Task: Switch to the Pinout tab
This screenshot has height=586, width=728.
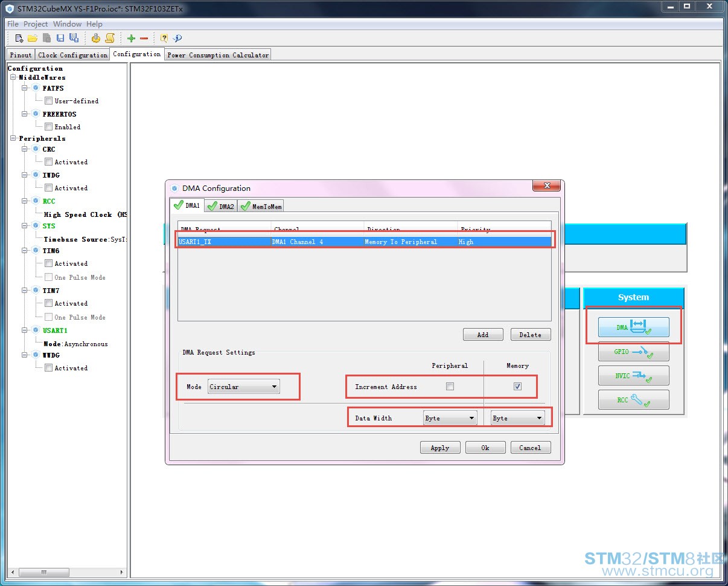Action: point(21,55)
